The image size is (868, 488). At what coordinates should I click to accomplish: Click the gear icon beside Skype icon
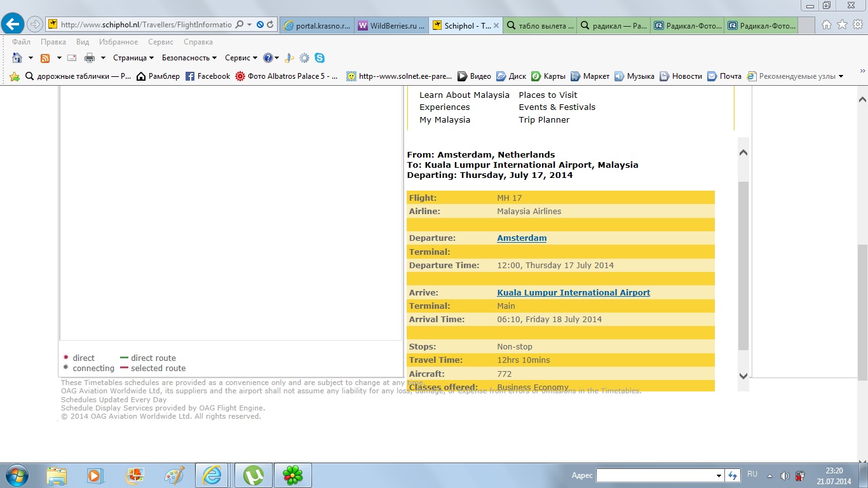tap(304, 58)
